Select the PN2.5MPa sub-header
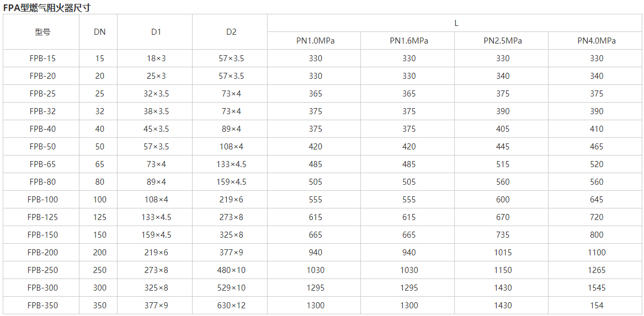 tap(503, 41)
